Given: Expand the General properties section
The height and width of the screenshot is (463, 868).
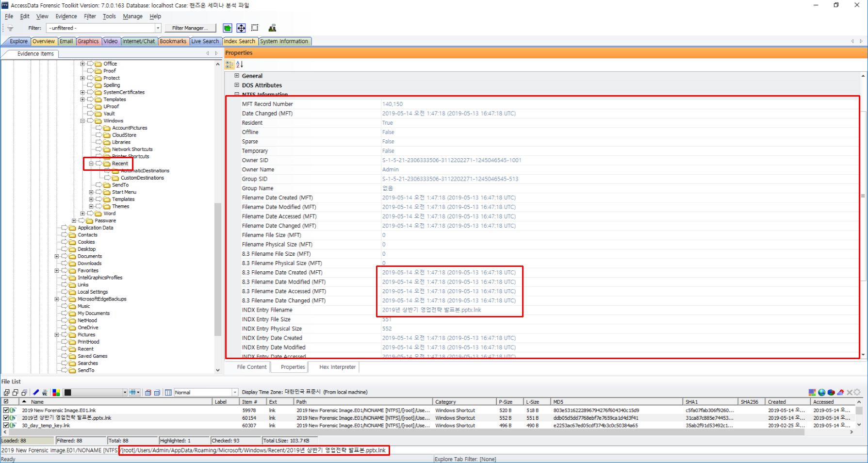Looking at the screenshot, I should [237, 76].
